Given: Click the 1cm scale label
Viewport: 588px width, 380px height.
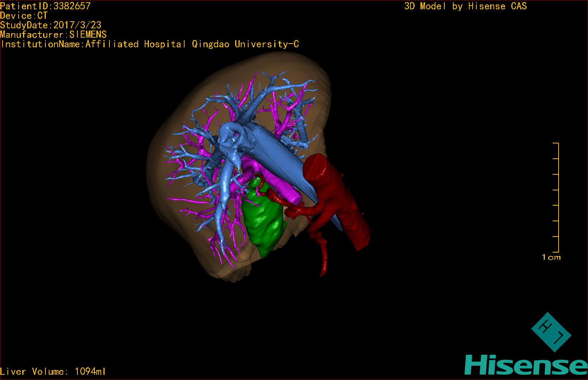Looking at the screenshot, I should 551,257.
